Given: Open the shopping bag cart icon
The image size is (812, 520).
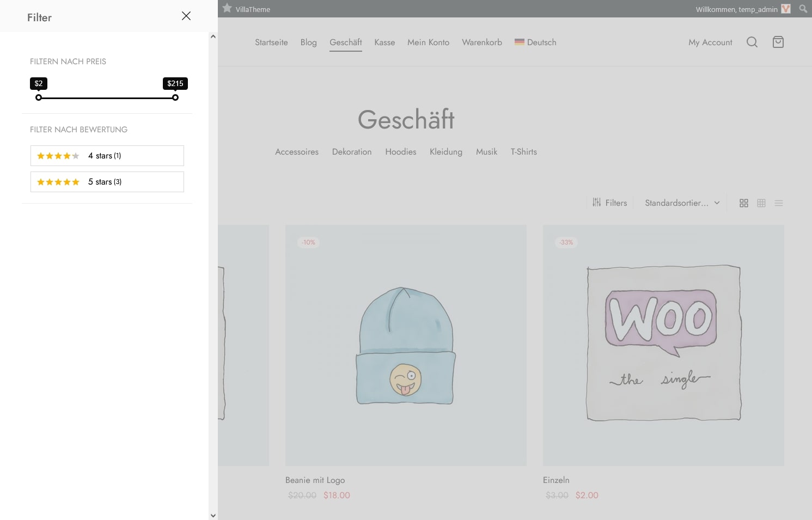Looking at the screenshot, I should coord(778,42).
